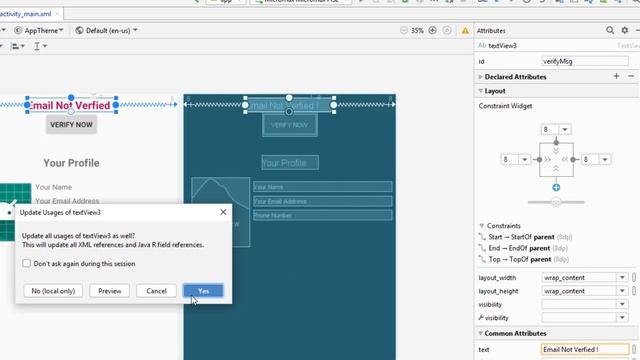Image resolution: width=640 pixels, height=360 pixels.
Task: Open layout_width dropdown
Action: pos(622,278)
